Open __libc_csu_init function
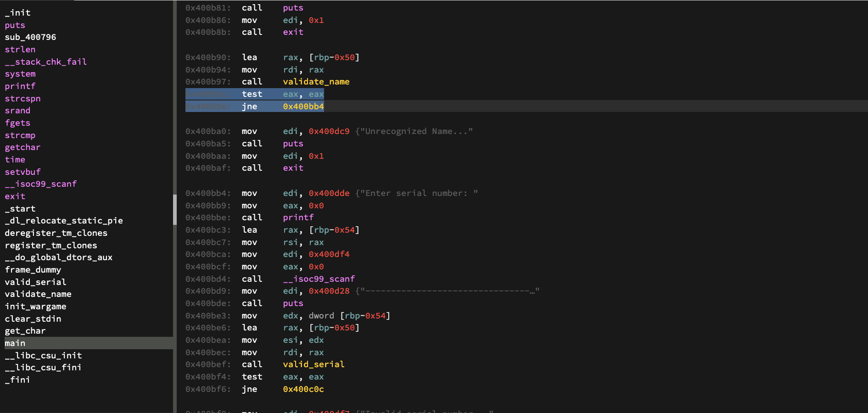 [x=43, y=356]
